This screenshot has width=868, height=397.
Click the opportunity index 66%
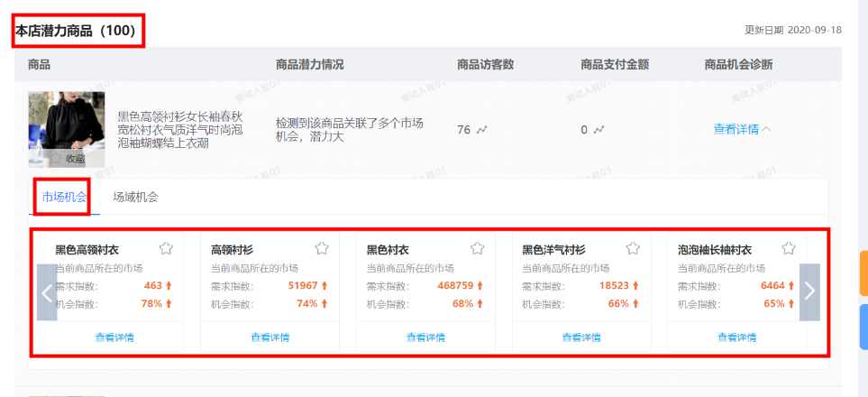tap(618, 303)
